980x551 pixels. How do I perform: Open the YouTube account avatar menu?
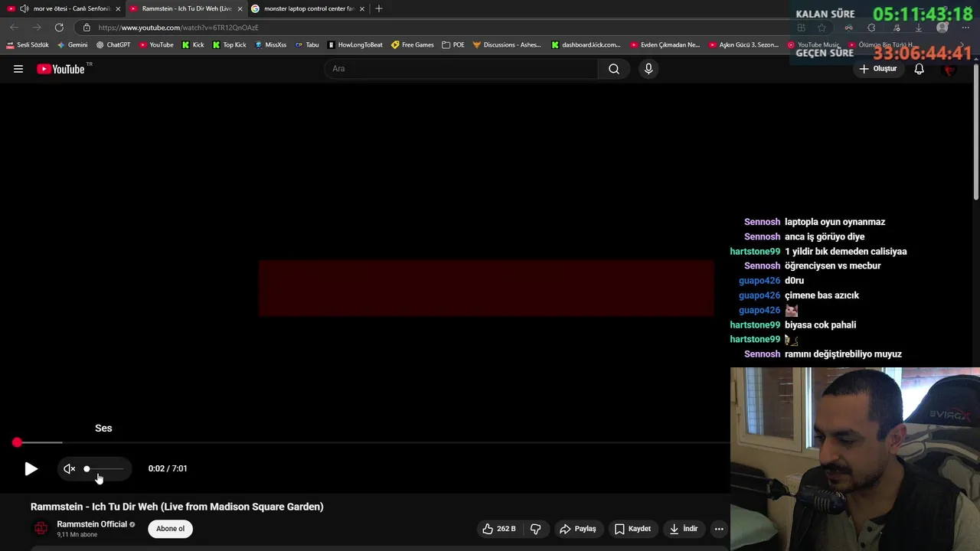tap(950, 69)
